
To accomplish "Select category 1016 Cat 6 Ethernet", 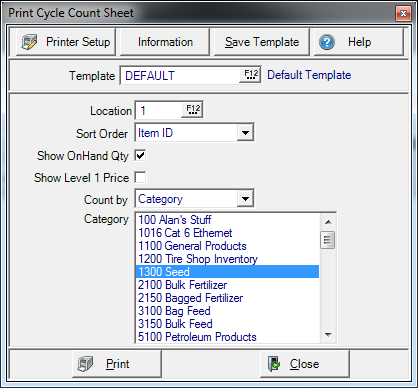I will pyautogui.click(x=228, y=233).
